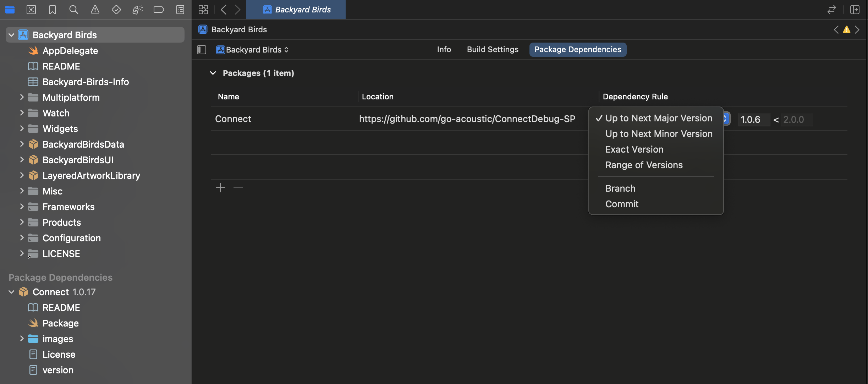The width and height of the screenshot is (868, 384).
Task: Sort by the Name column header
Action: (229, 97)
